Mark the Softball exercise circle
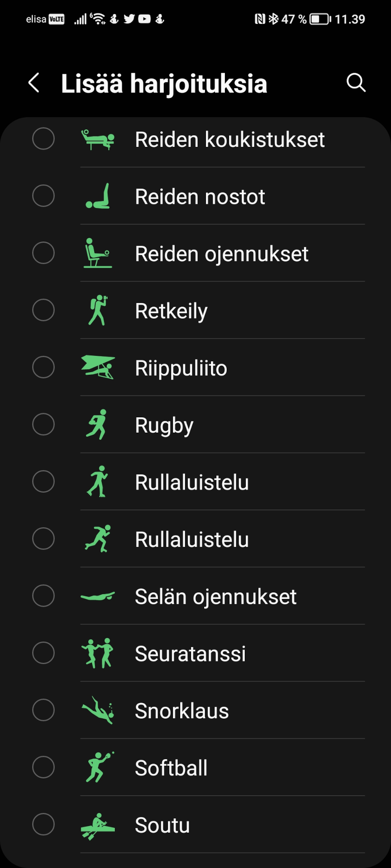Viewport: 391px width, 868px height. pyautogui.click(x=43, y=767)
